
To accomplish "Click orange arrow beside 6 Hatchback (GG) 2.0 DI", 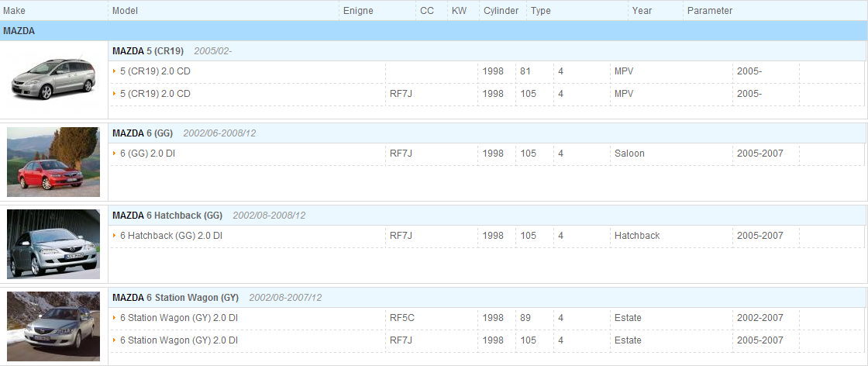I will 115,235.
